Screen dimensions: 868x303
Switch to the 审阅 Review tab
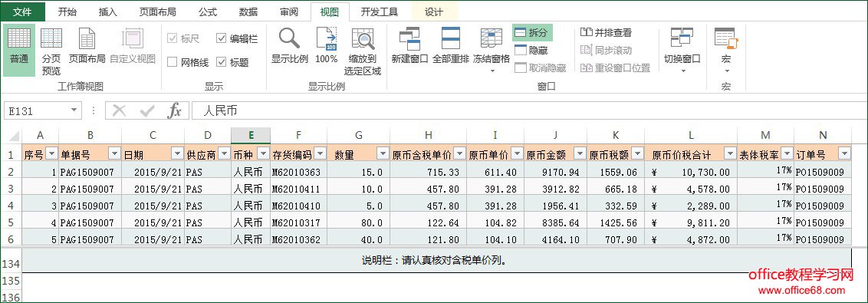288,12
